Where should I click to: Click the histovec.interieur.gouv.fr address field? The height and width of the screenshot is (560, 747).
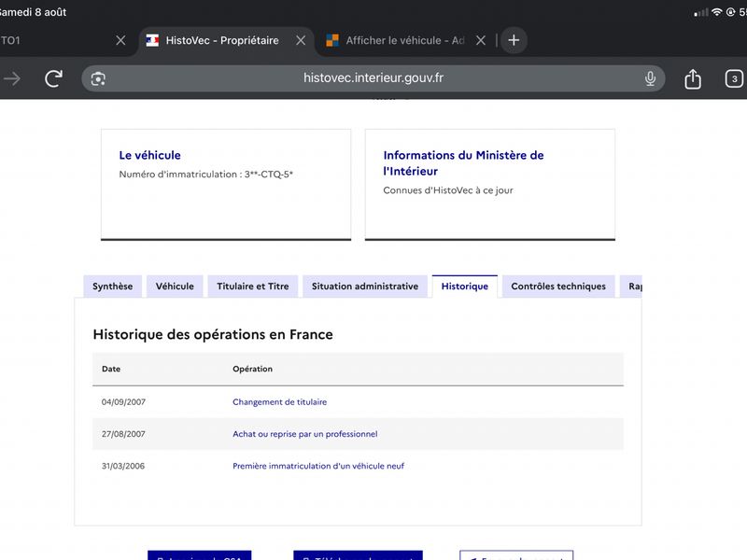373,78
